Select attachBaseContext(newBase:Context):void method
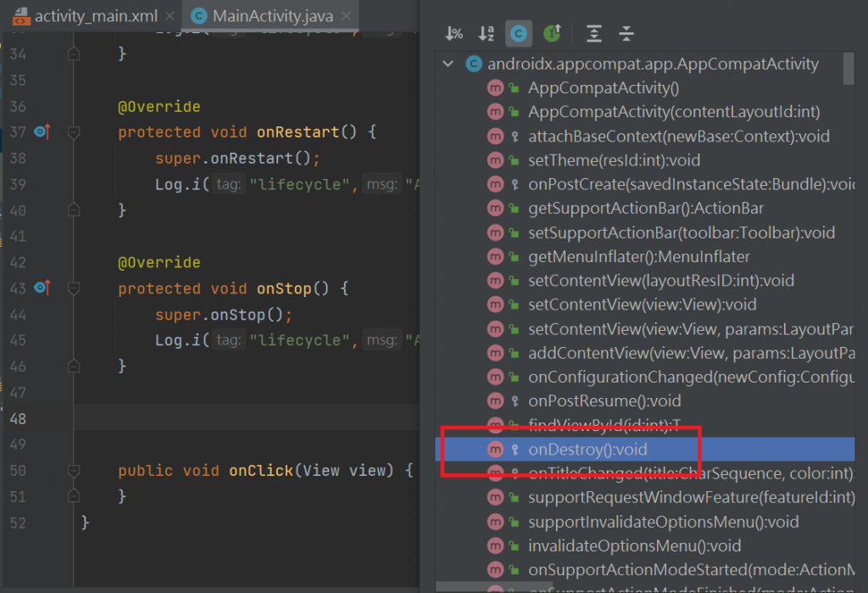This screenshot has height=593, width=868. (x=679, y=137)
